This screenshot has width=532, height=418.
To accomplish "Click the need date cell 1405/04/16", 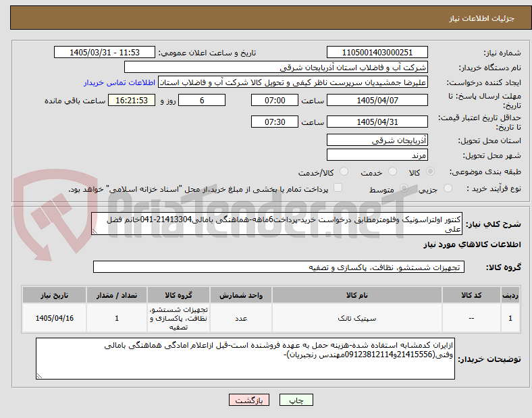I will point(54,318).
